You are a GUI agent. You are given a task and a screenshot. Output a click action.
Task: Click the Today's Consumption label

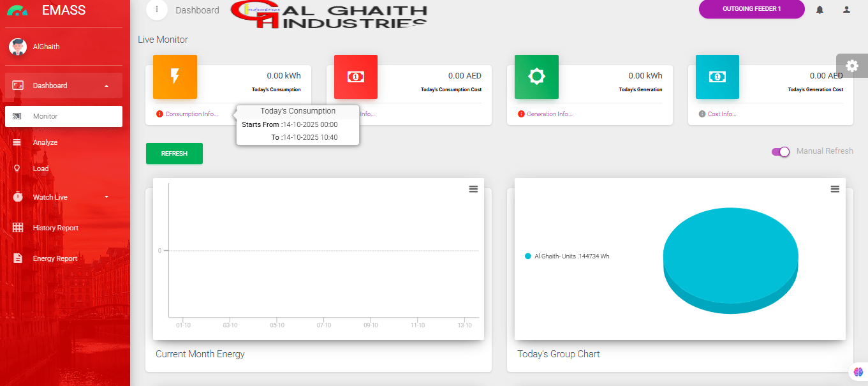(276, 89)
